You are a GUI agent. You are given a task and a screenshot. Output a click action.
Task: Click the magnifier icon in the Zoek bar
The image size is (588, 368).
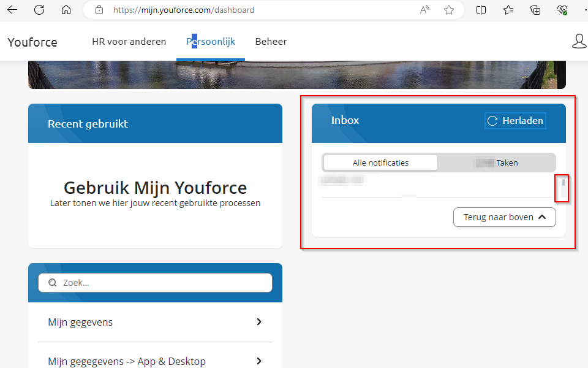(53, 282)
